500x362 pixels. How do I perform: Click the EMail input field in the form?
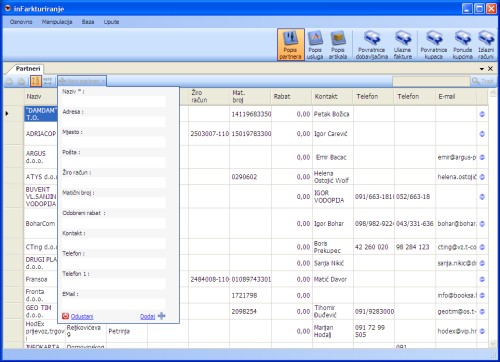tap(113, 304)
